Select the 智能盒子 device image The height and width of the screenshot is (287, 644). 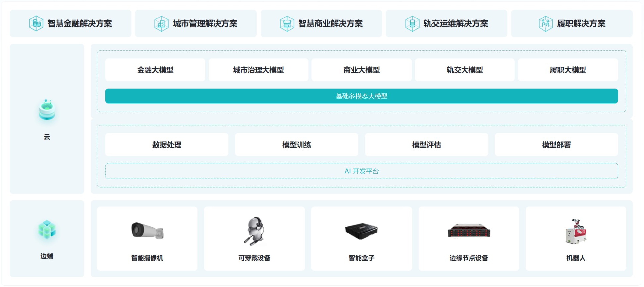tap(361, 231)
